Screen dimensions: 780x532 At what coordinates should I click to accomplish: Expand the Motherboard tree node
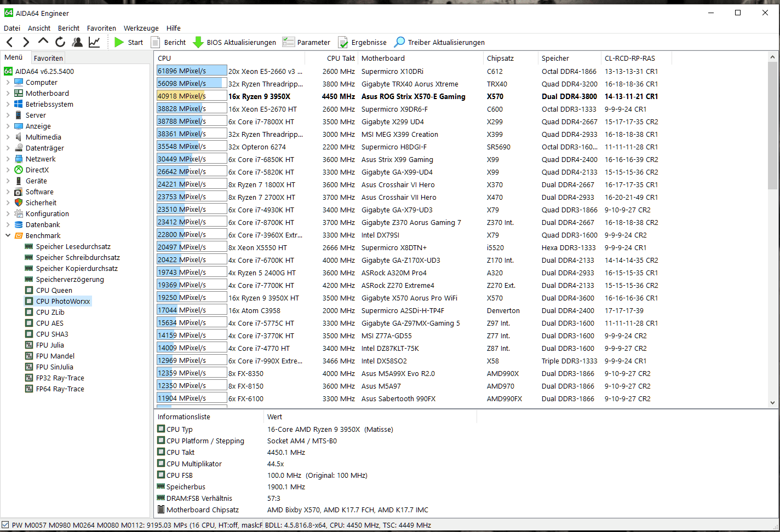tap(8, 93)
